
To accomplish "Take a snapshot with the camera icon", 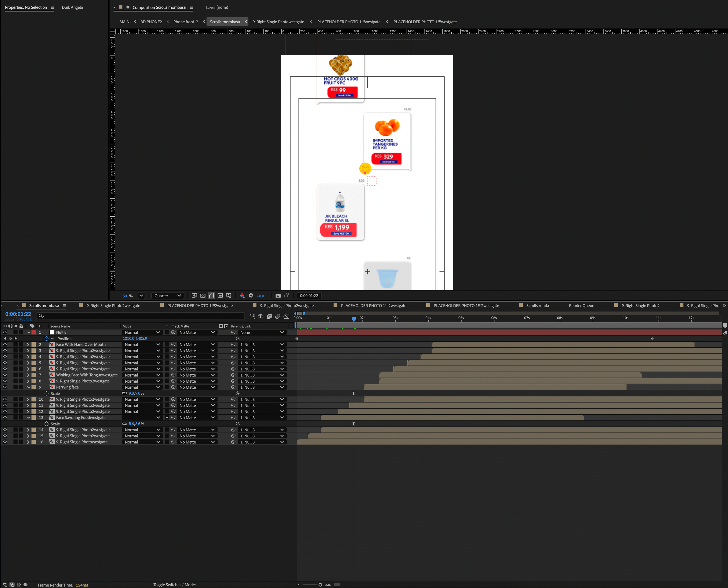I will [x=278, y=296].
